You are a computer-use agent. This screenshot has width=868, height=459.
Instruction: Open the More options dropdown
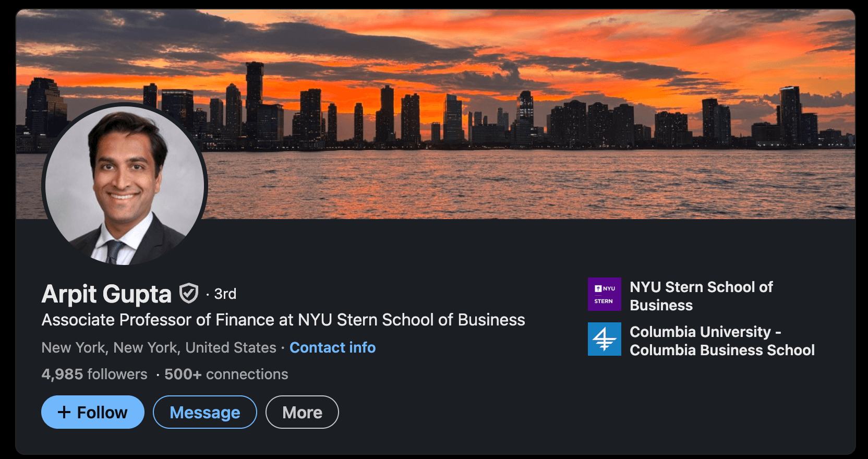click(303, 412)
